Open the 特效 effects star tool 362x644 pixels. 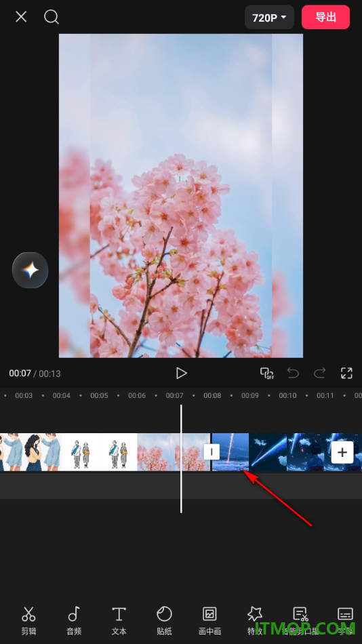point(255,620)
